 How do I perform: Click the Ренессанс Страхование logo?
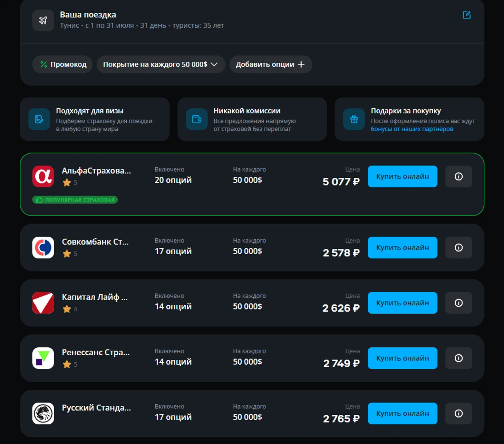click(x=43, y=358)
